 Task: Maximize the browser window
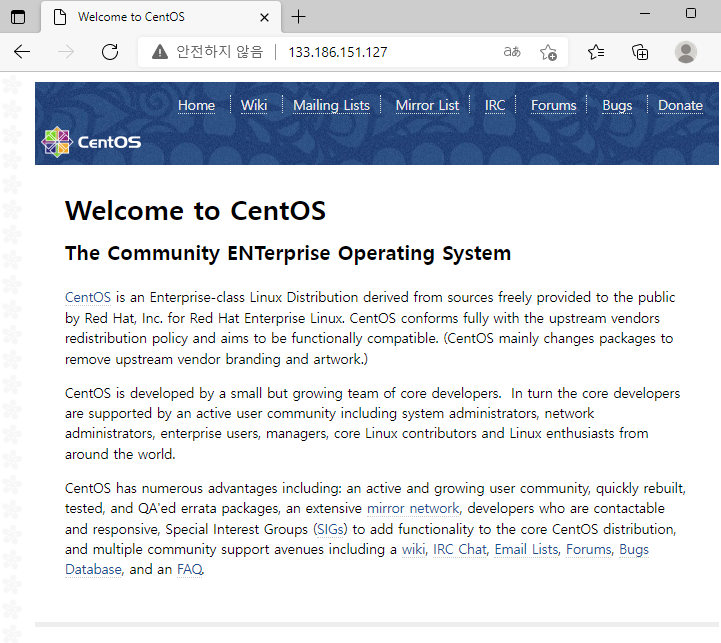(691, 14)
